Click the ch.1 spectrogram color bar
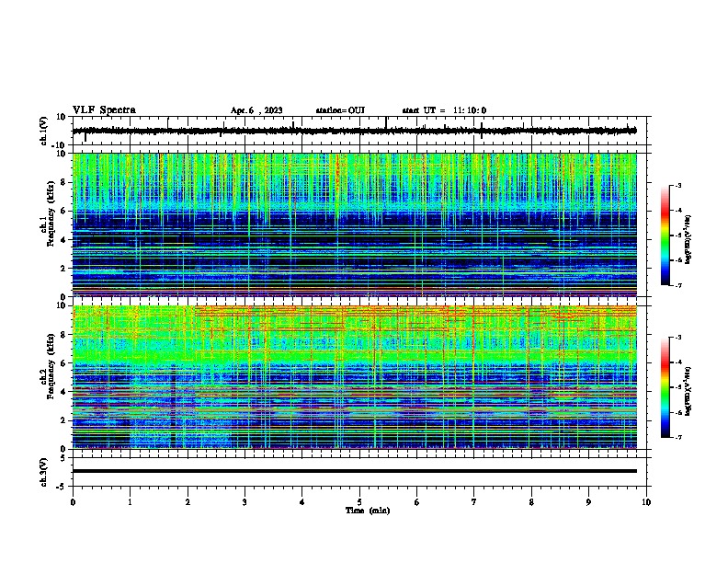Viewport: 728px width, 563px height. (x=665, y=236)
